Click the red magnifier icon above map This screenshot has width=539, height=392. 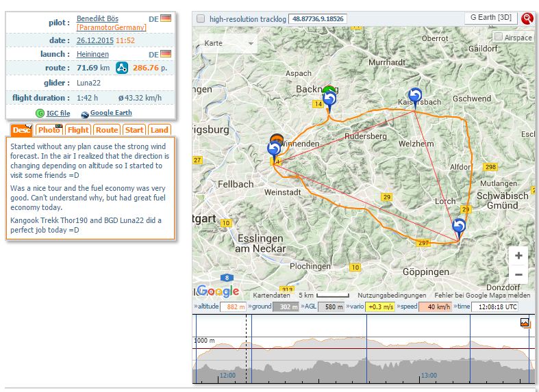point(527,18)
